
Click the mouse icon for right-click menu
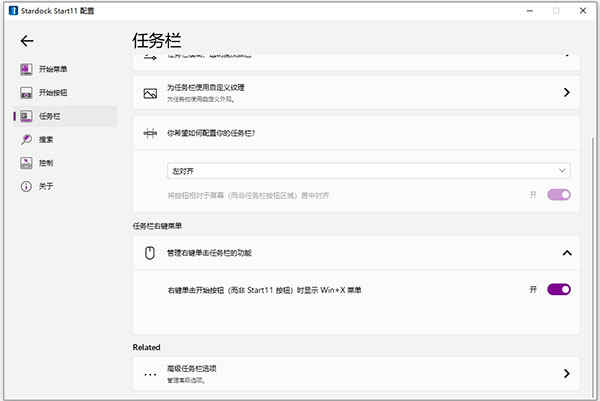coord(150,253)
